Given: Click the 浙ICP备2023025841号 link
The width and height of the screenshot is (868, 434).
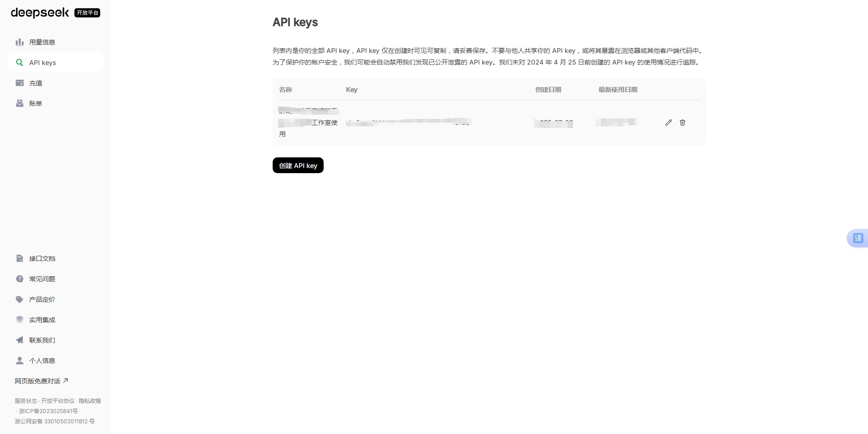Looking at the screenshot, I should coord(48,411).
